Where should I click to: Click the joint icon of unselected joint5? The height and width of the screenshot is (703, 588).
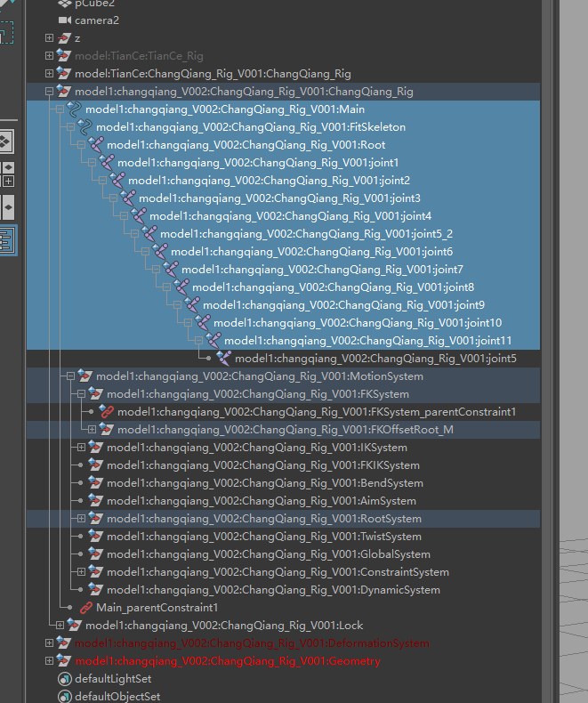(223, 359)
